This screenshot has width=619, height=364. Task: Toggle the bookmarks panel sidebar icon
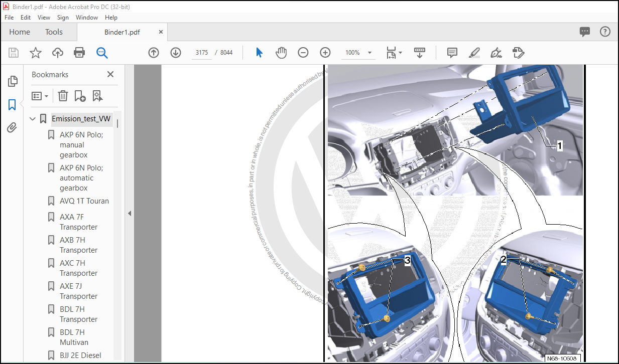[x=12, y=105]
